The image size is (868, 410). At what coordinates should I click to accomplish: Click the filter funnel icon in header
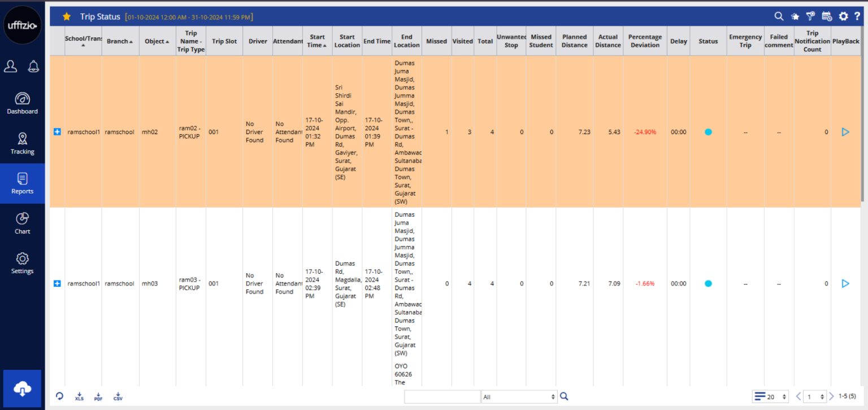pos(810,16)
